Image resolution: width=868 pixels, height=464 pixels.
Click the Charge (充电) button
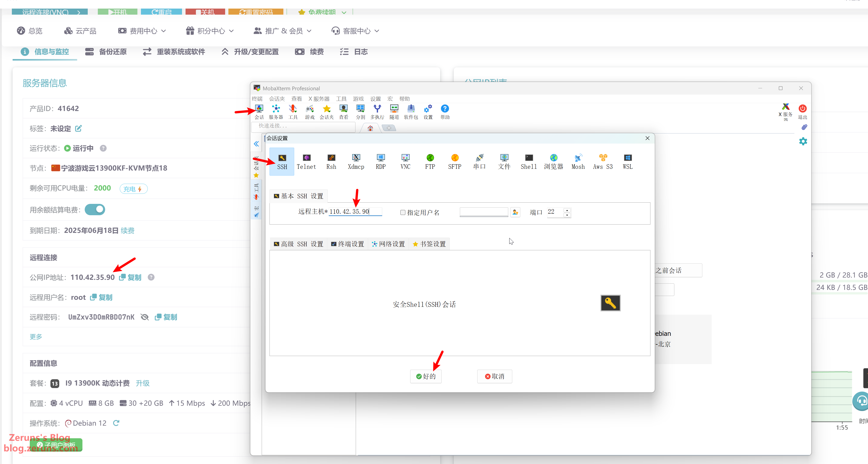[133, 189]
